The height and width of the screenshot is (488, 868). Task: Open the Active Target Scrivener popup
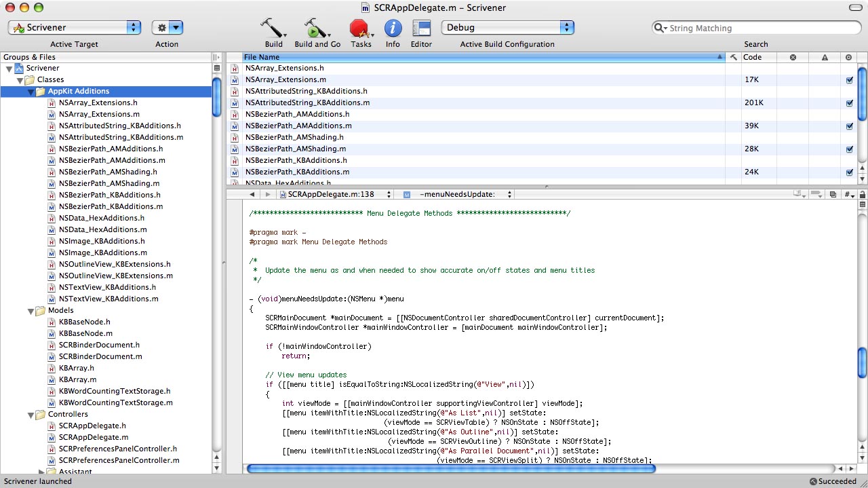(75, 28)
